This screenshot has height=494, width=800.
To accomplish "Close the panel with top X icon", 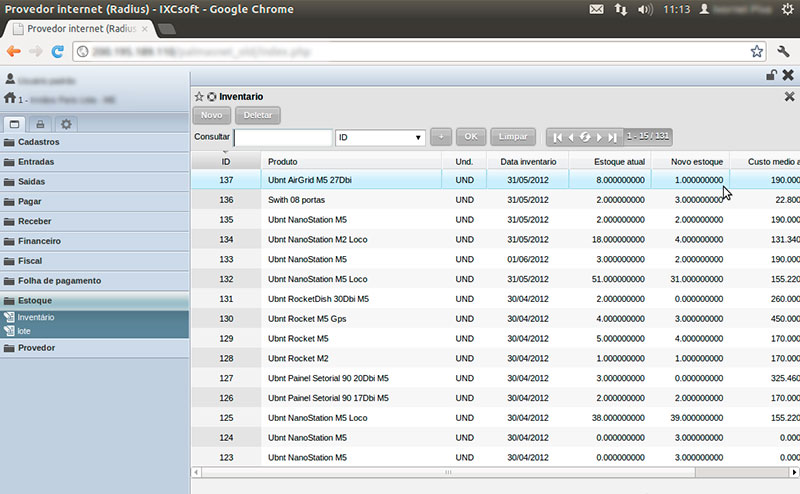I will pyautogui.click(x=788, y=75).
